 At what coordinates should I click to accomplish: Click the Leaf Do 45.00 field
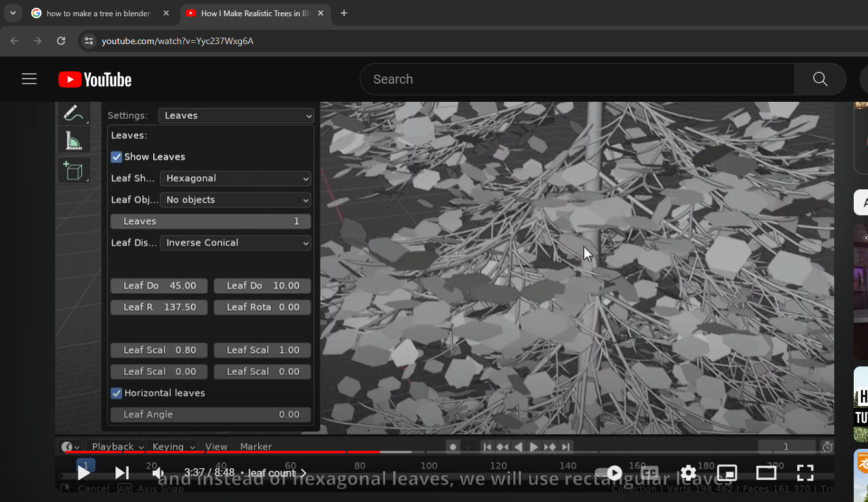click(159, 285)
